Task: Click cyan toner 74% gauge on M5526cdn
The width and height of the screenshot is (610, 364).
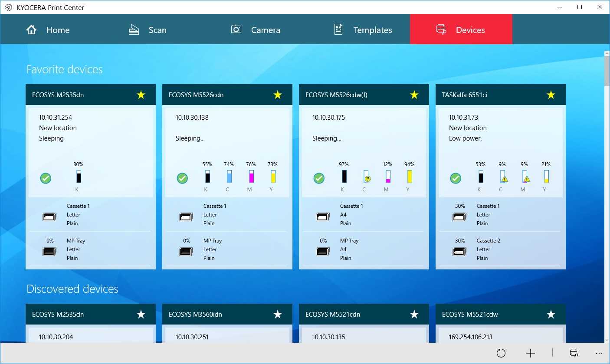Action: pyautogui.click(x=229, y=177)
